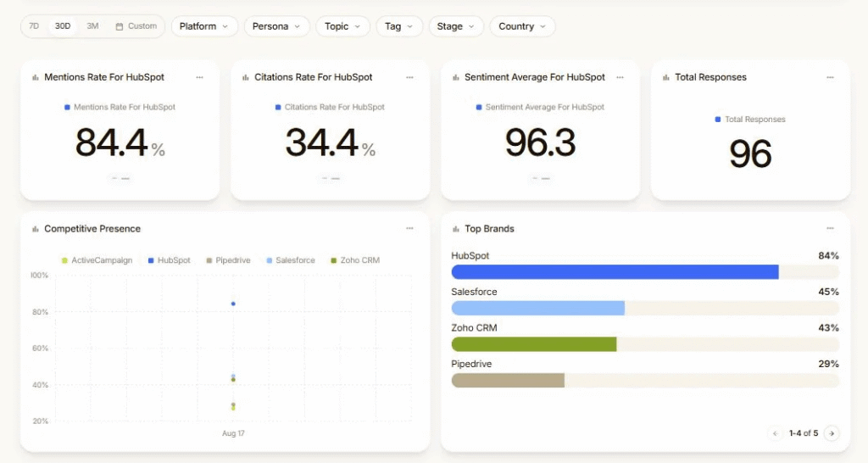Click the HubSpot blue progress bar
This screenshot has height=463, width=868.
click(615, 272)
